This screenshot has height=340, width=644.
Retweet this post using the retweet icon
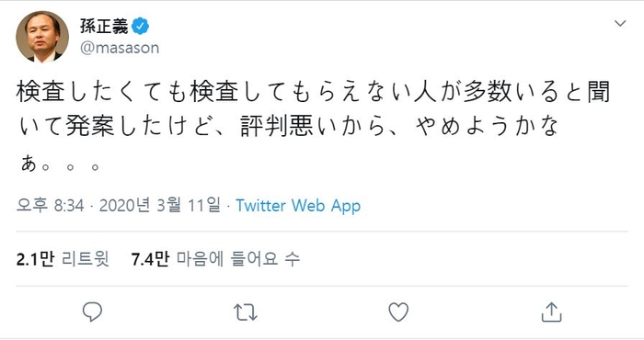click(246, 312)
